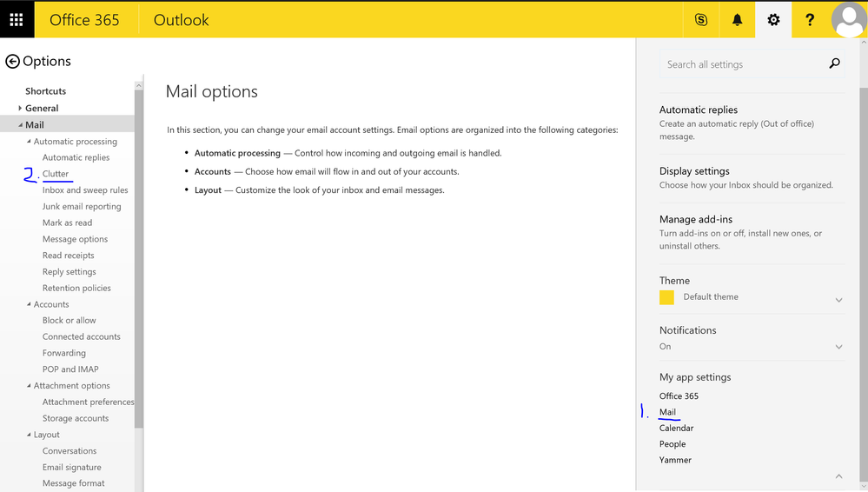Open Calendar app settings
868x492 pixels.
point(676,429)
